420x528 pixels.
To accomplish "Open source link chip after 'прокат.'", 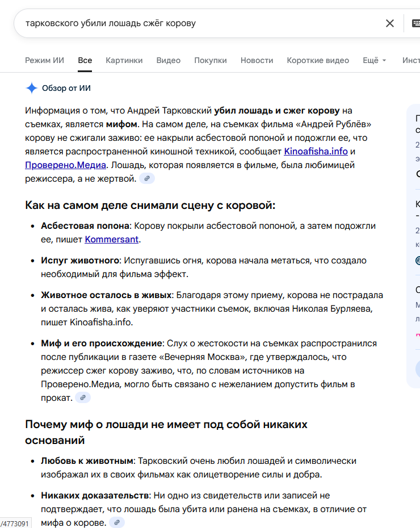I will pos(83,397).
